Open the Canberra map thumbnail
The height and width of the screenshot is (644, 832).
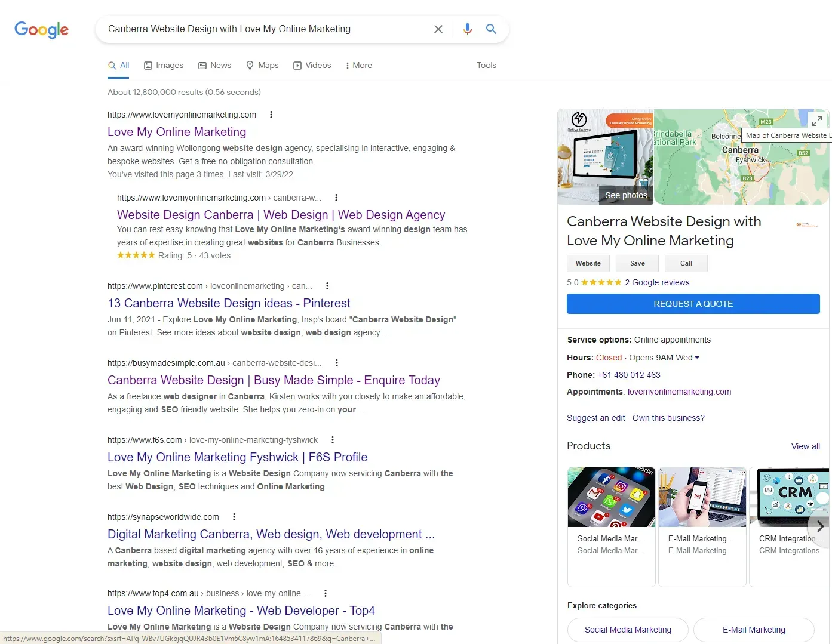click(741, 157)
